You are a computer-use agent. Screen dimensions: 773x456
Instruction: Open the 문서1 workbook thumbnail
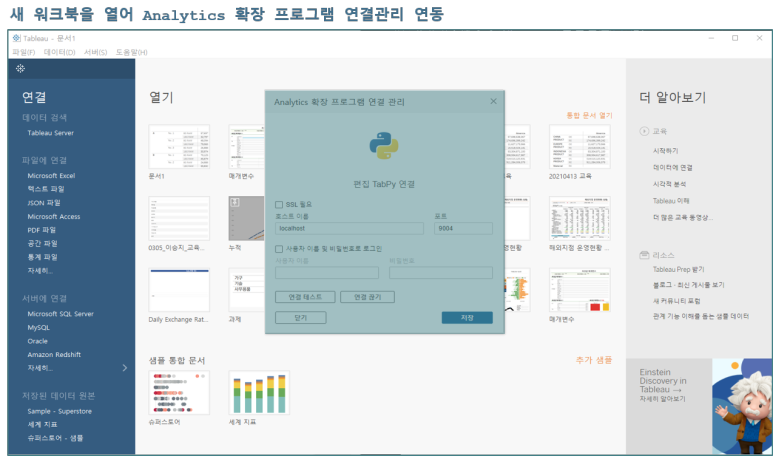(179, 147)
